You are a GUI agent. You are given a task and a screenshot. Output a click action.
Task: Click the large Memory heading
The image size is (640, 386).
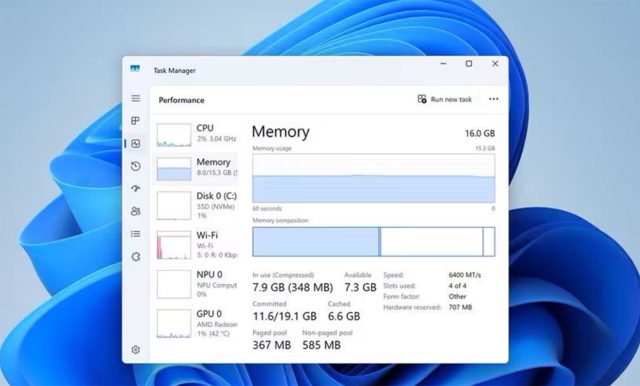(281, 132)
